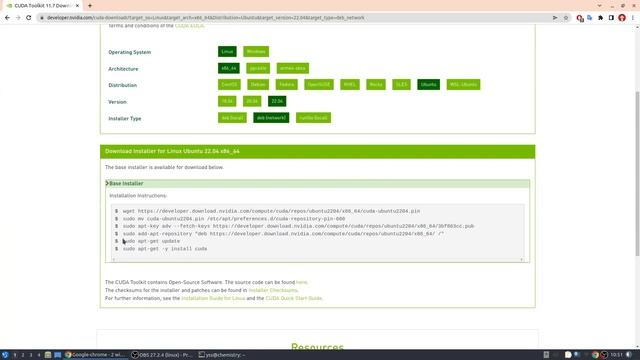Viewport: 640px width, 360px height.
Task: Go back using the browser back arrow
Action: (7, 18)
